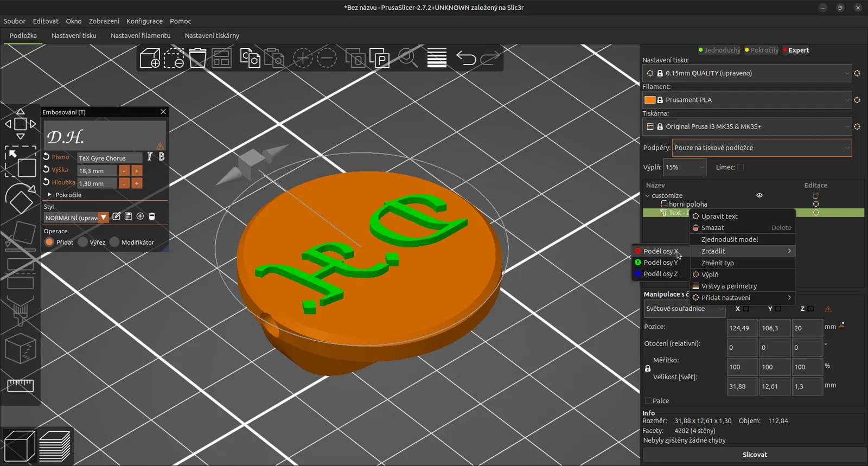Viewport: 868px width, 466px height.
Task: Click Upravit text in context menu
Action: [x=742, y=216]
